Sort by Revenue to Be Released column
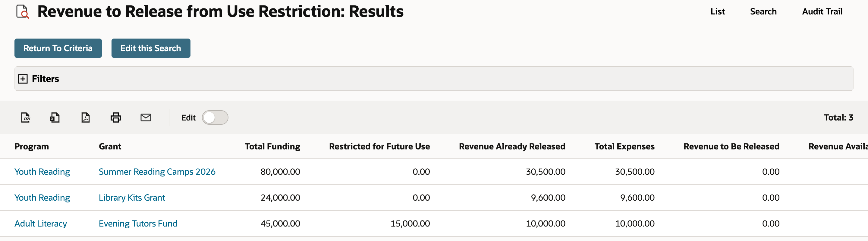The height and width of the screenshot is (241, 868). pos(731,146)
